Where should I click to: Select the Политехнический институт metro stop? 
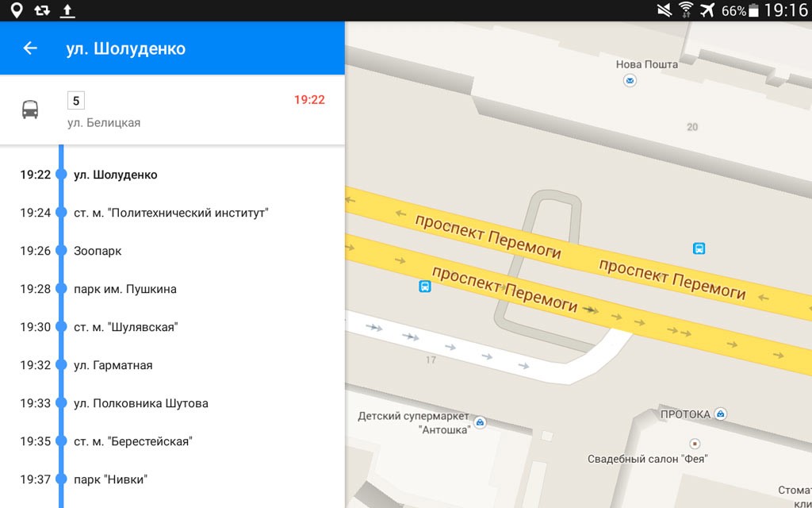tap(170, 213)
